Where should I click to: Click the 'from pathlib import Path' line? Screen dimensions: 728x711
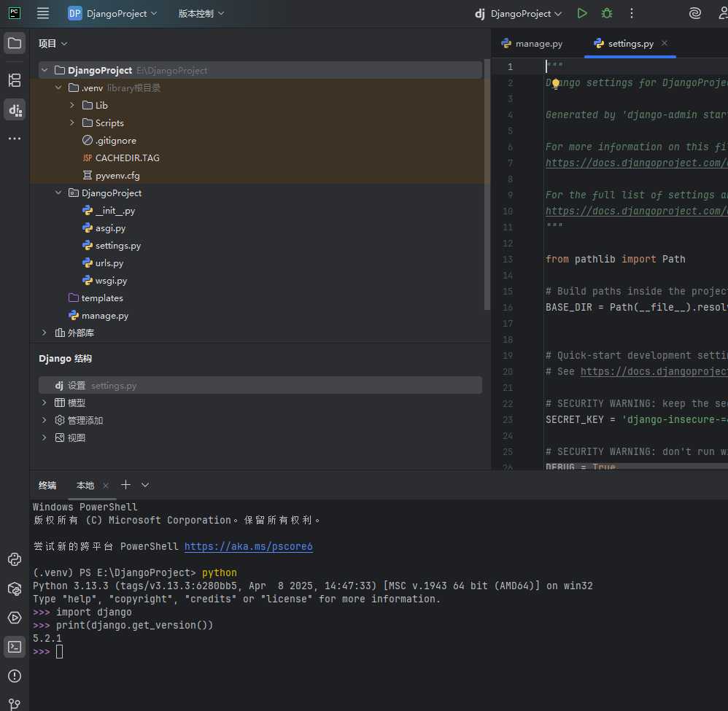[615, 260]
